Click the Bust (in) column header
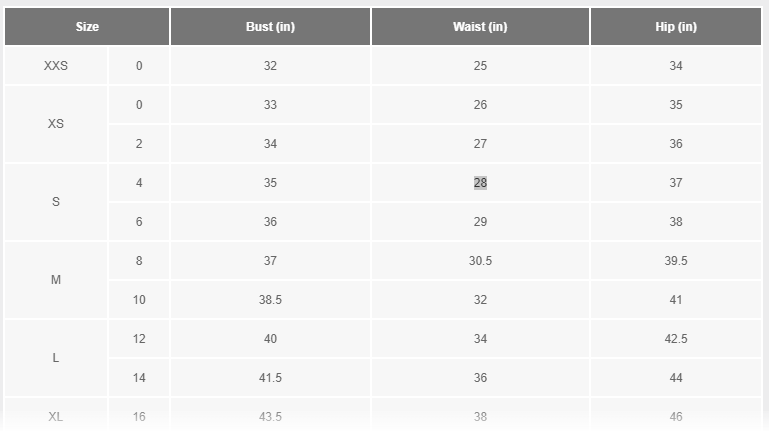Screen dimensions: 769x434 coord(270,26)
